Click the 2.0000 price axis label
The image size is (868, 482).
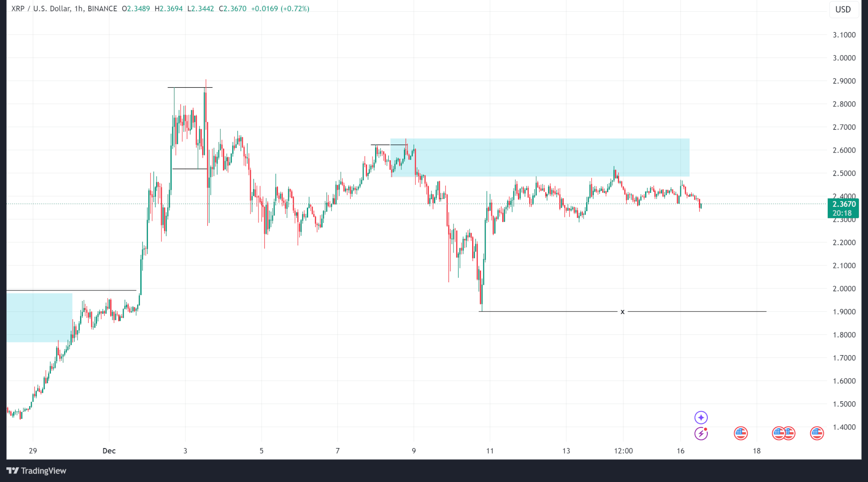844,289
